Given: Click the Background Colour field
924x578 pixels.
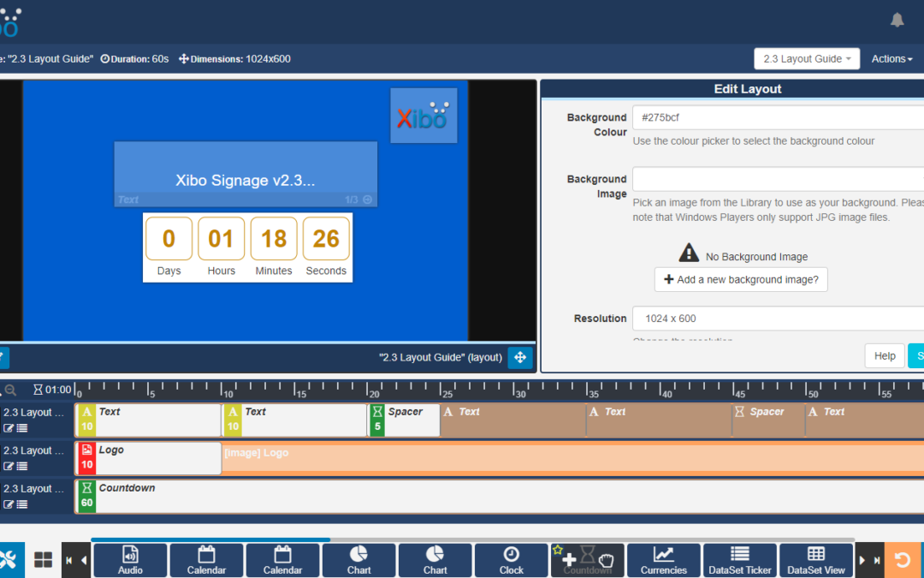Looking at the screenshot, I should pyautogui.click(x=778, y=117).
